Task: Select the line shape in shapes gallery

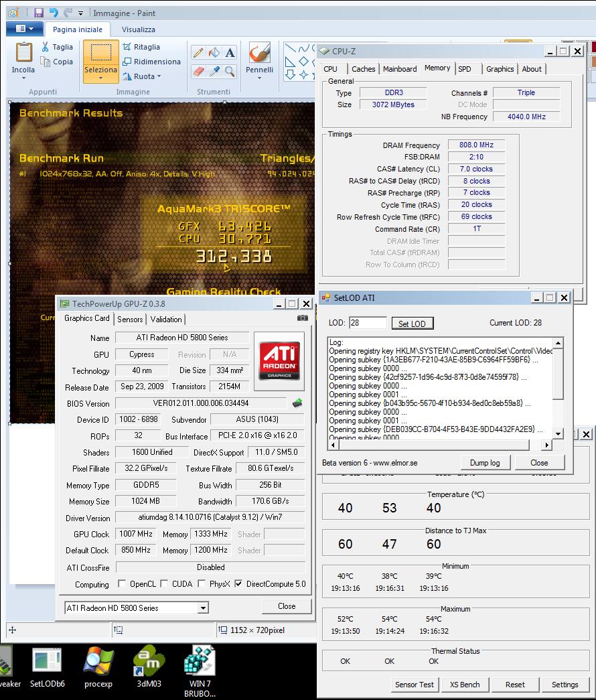Action: click(x=290, y=48)
